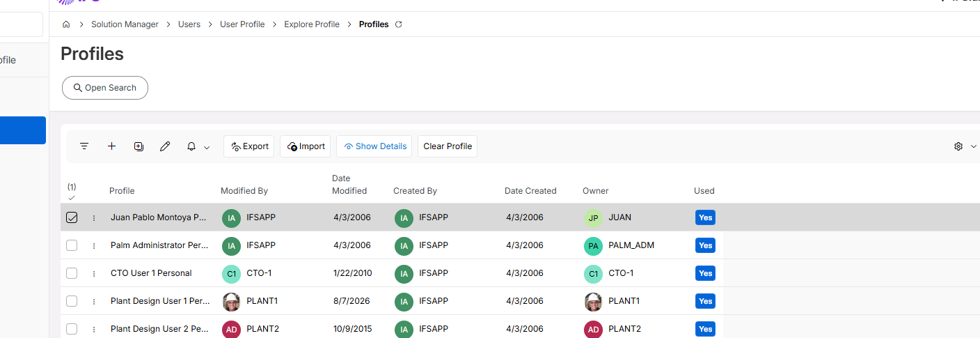Viewport: 980px width, 338px height.
Task: Open Explore Profile breadcrumb
Action: (312, 24)
